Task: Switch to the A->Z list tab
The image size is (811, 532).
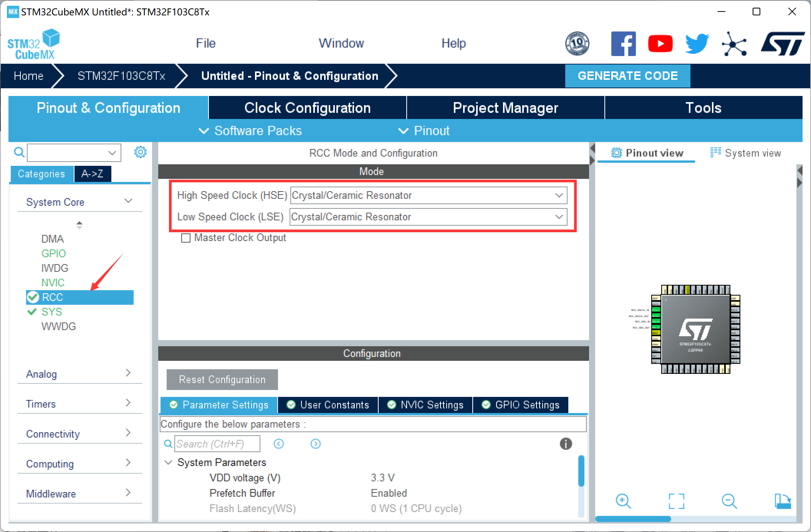Action: point(93,174)
